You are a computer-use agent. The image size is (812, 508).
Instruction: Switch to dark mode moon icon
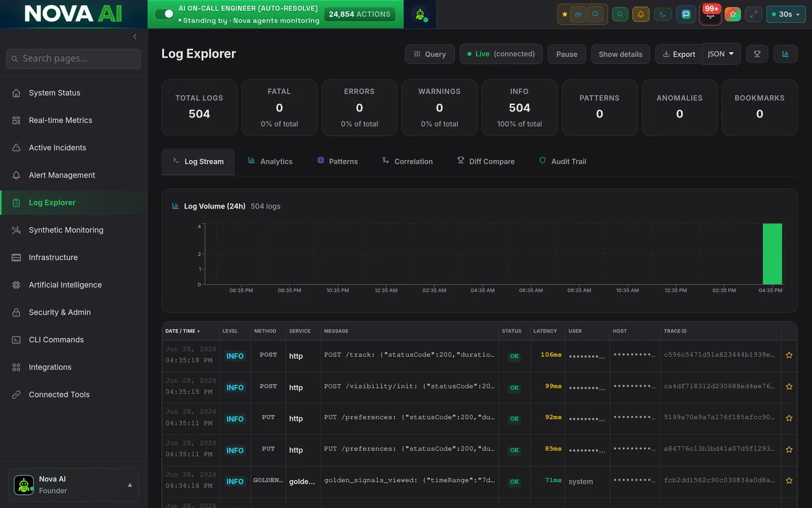663,15
